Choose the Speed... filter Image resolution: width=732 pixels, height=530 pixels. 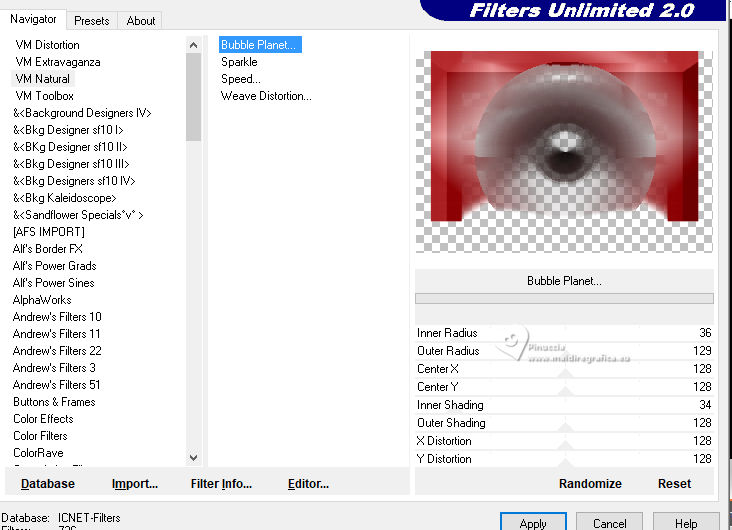(x=241, y=79)
